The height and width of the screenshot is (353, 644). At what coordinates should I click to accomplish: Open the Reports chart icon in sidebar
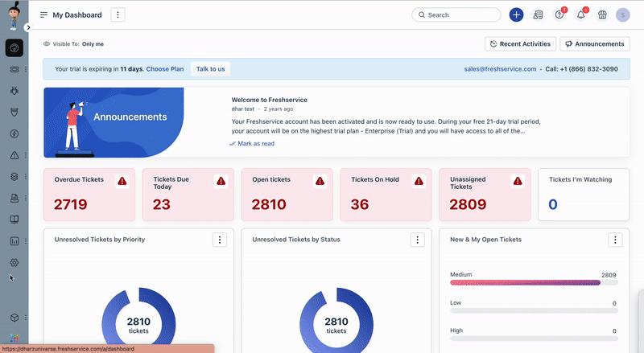tap(14, 241)
